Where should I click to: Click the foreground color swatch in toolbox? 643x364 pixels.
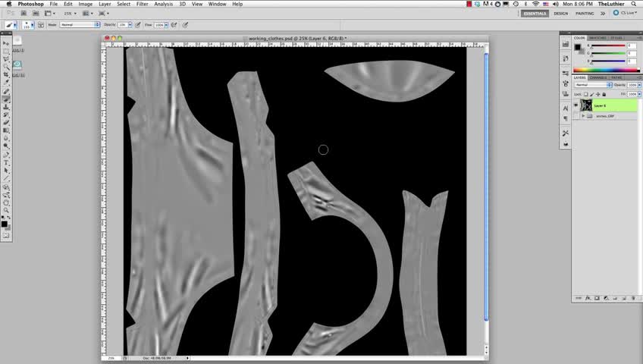coord(4,224)
